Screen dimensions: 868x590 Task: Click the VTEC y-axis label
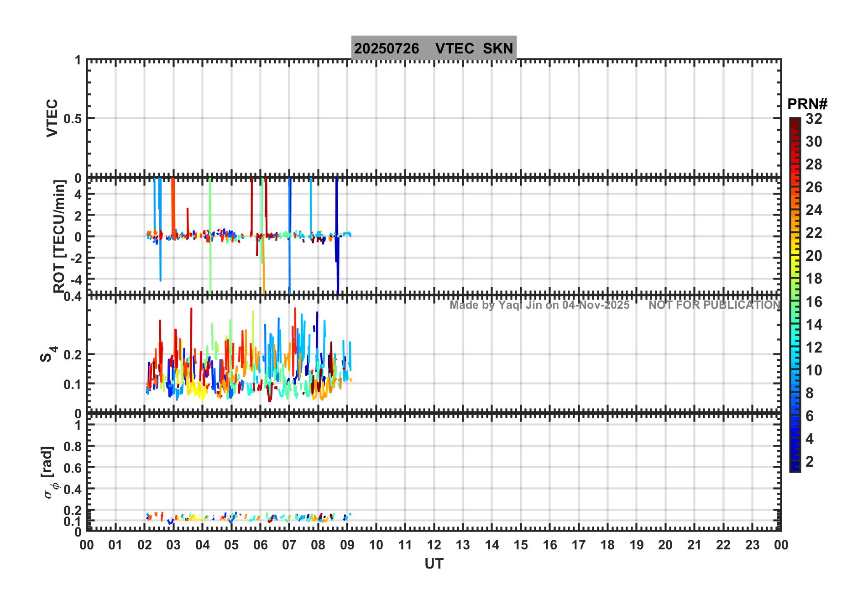(x=52, y=118)
